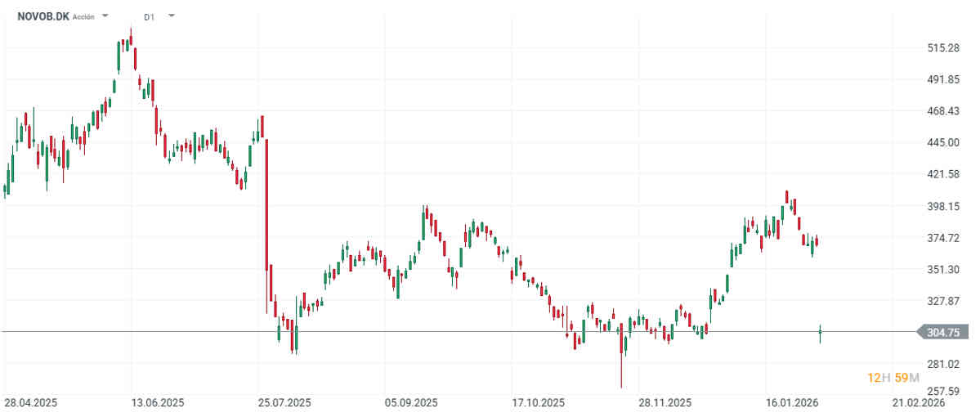Image resolution: width=980 pixels, height=417 pixels.
Task: Click the 12H 59M candle countdown timer
Action: coord(893,377)
